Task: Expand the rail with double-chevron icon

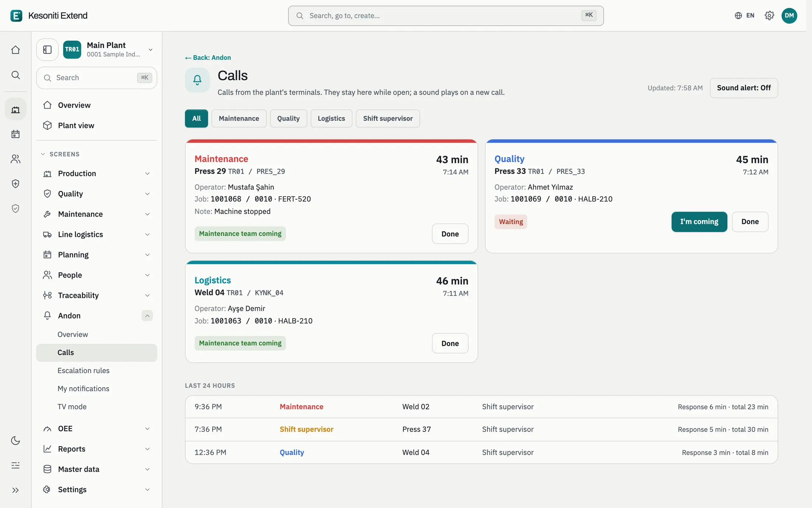Action: pos(16,490)
